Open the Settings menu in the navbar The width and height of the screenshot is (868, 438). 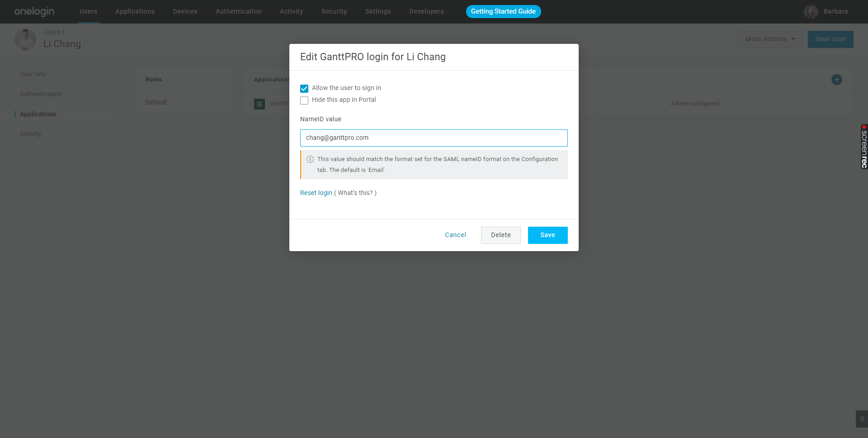tap(378, 11)
